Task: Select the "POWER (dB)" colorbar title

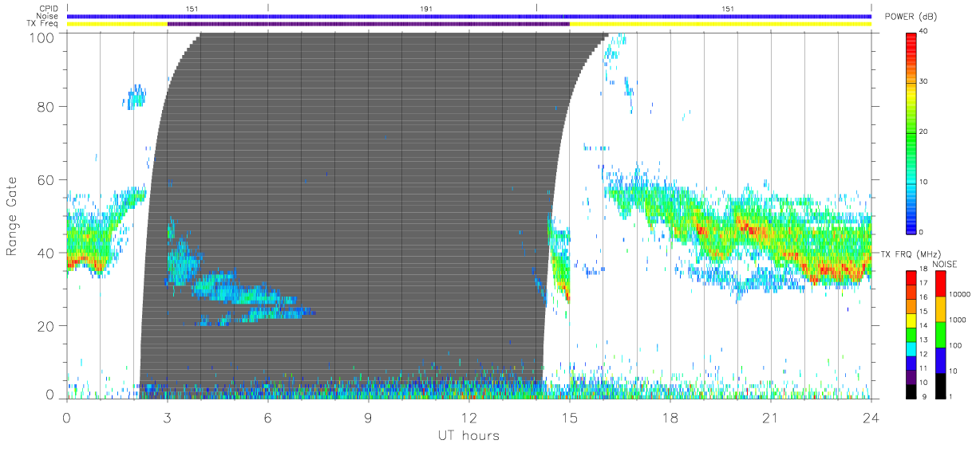Action: (910, 17)
